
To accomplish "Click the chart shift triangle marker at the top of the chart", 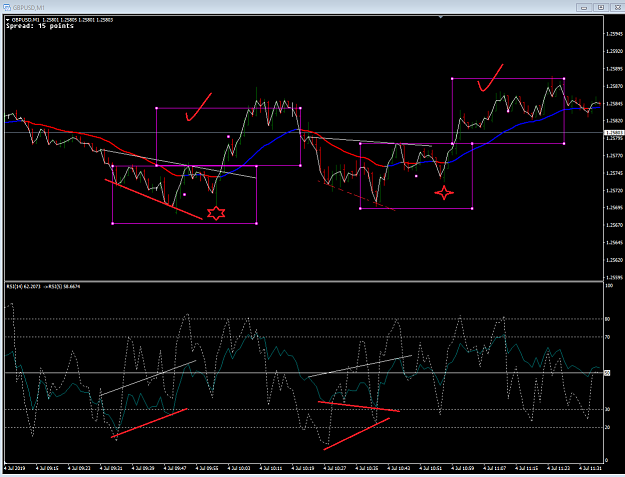I will click(440, 17).
